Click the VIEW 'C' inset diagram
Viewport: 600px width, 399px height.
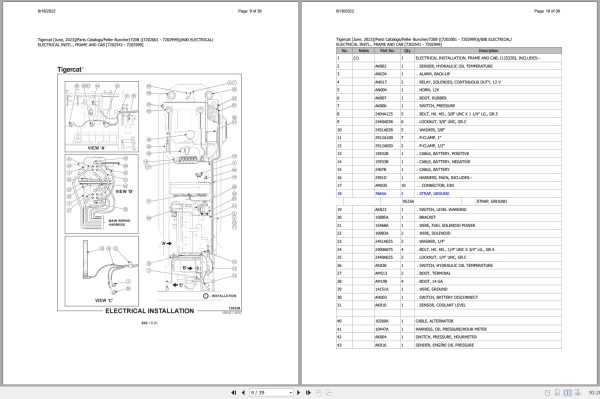point(101,271)
